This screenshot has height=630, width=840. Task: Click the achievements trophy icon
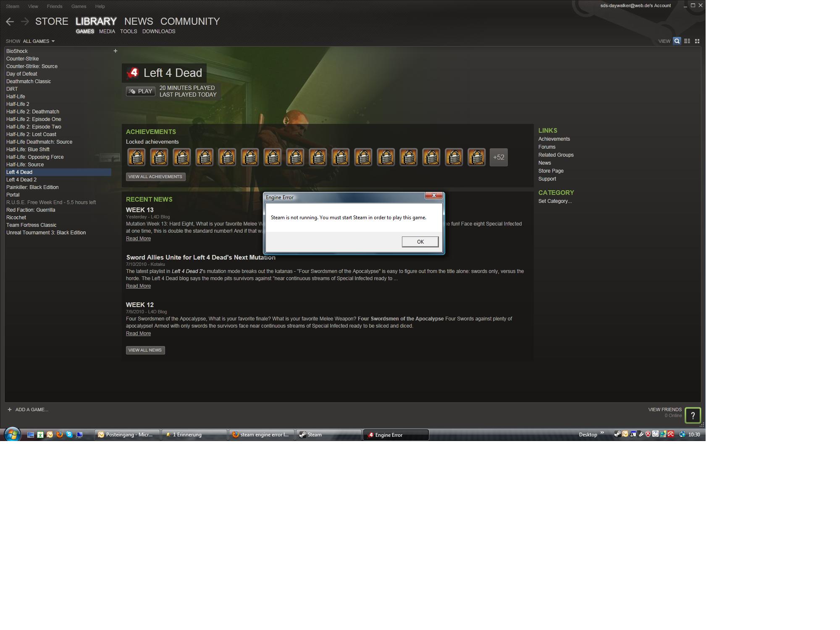pyautogui.click(x=136, y=157)
